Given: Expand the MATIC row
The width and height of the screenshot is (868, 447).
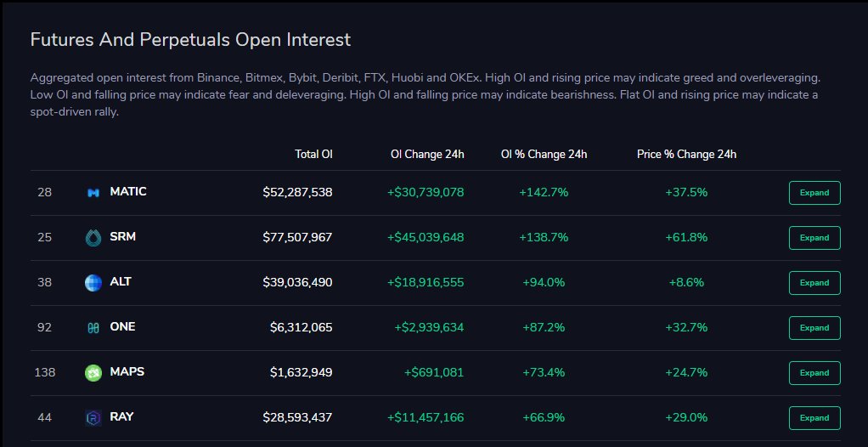Looking at the screenshot, I should [814, 193].
